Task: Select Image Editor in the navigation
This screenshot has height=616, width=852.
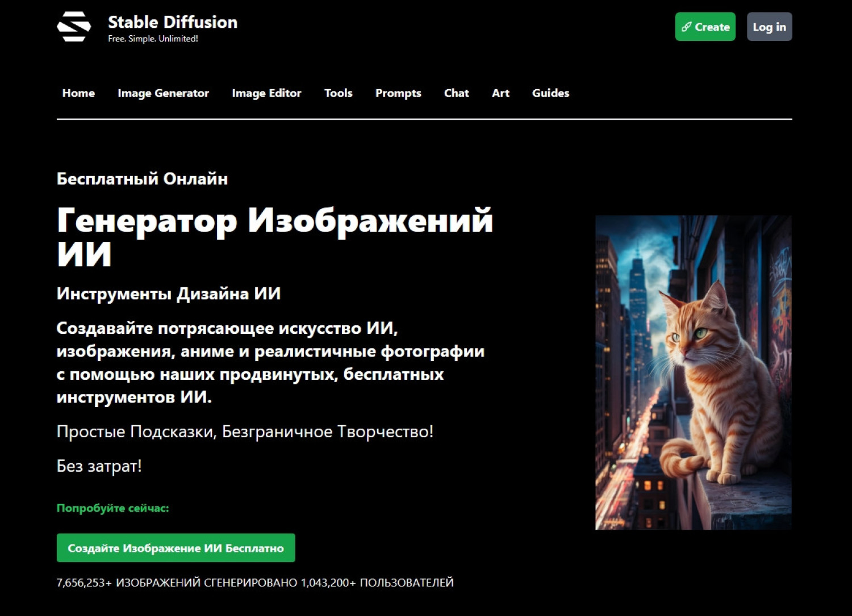Action: click(x=266, y=93)
